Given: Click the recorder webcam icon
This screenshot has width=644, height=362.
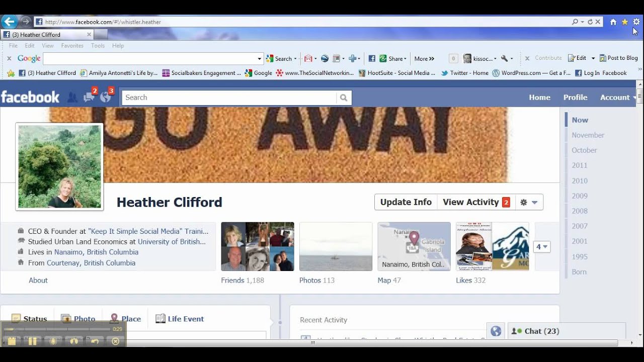Looking at the screenshot, I should click(74, 341).
